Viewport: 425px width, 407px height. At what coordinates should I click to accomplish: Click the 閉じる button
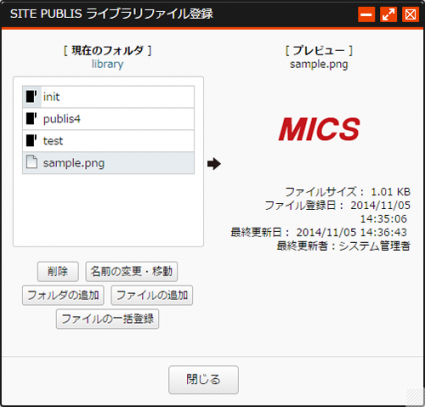pos(203,379)
